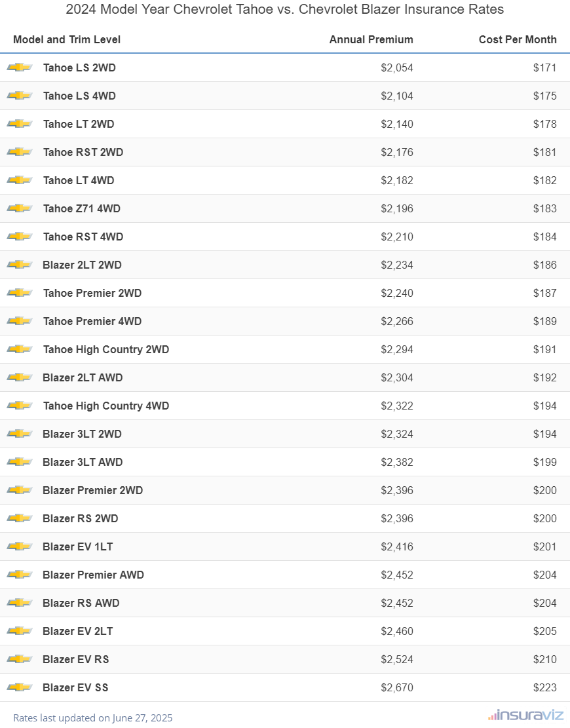The width and height of the screenshot is (570, 728).
Task: Select the 'Tahoe LS 4WD' trim name
Action: [x=79, y=96]
